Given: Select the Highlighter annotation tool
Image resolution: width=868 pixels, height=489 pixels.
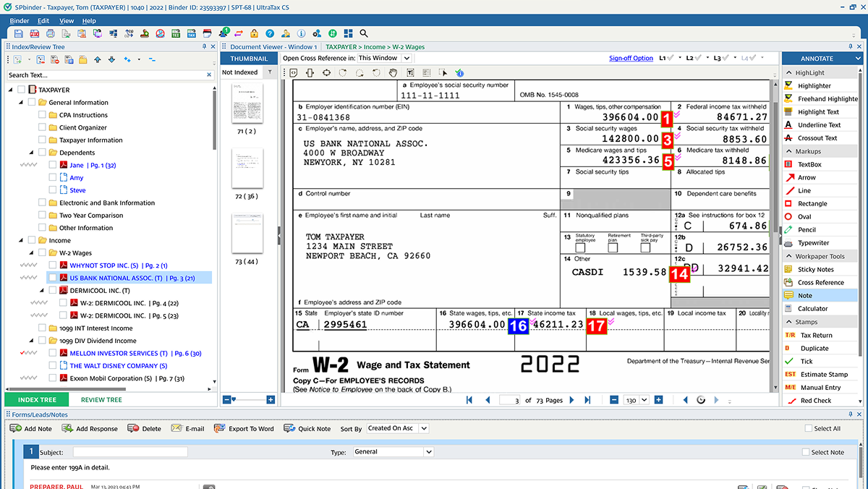Looking at the screenshot, I should pos(814,86).
